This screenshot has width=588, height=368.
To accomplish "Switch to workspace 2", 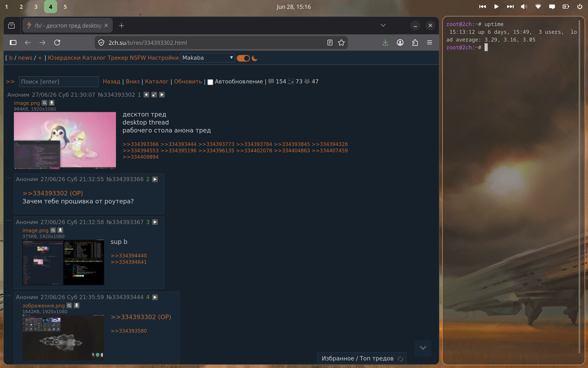I will [x=21, y=7].
